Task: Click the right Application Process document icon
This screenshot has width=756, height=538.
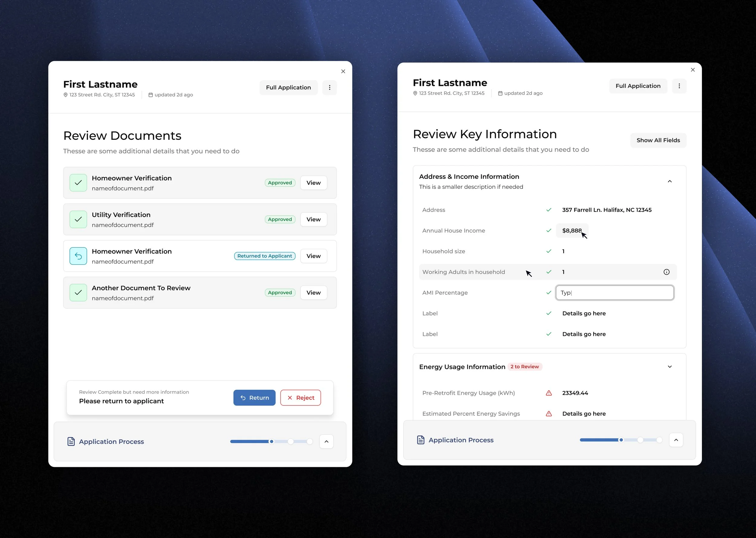Action: [420, 440]
